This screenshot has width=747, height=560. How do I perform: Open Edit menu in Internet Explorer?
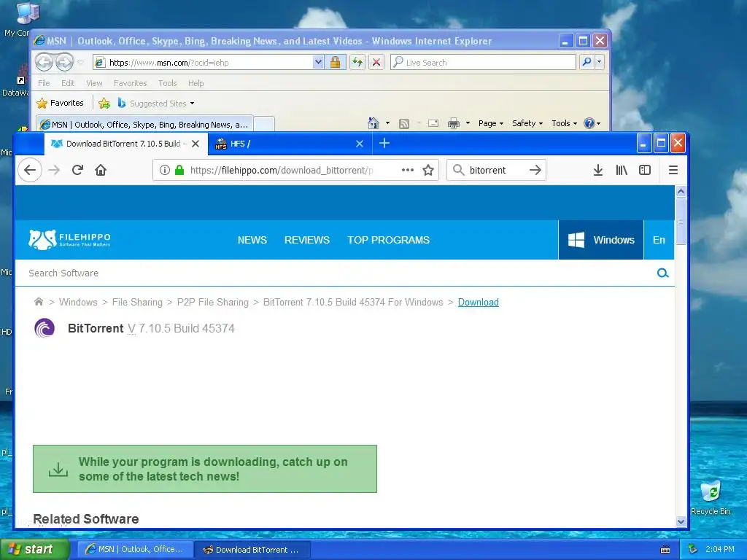(68, 83)
